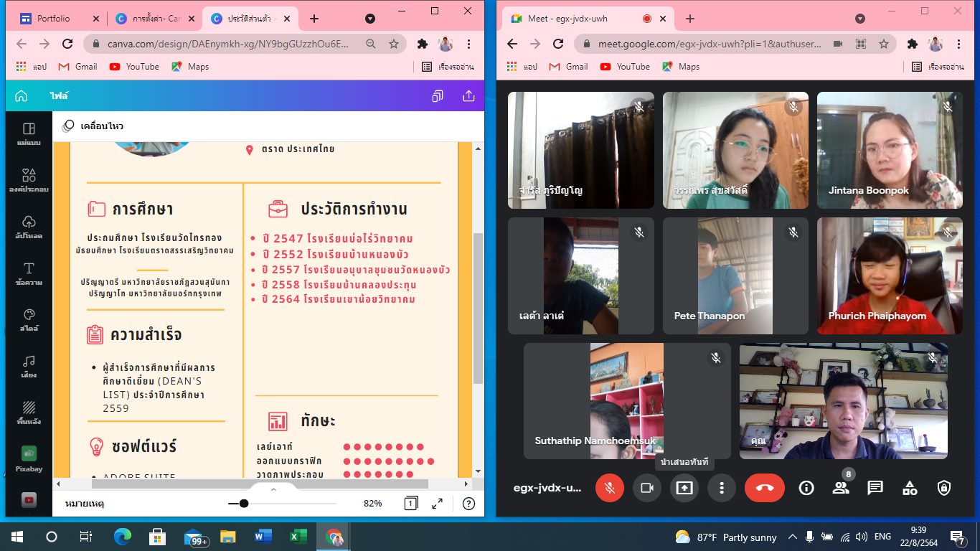Toggle Canva fullscreen presentation mode

437,504
